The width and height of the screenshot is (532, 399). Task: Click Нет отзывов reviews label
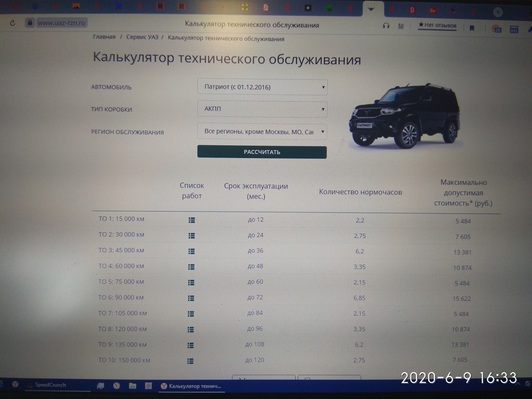[x=437, y=25]
